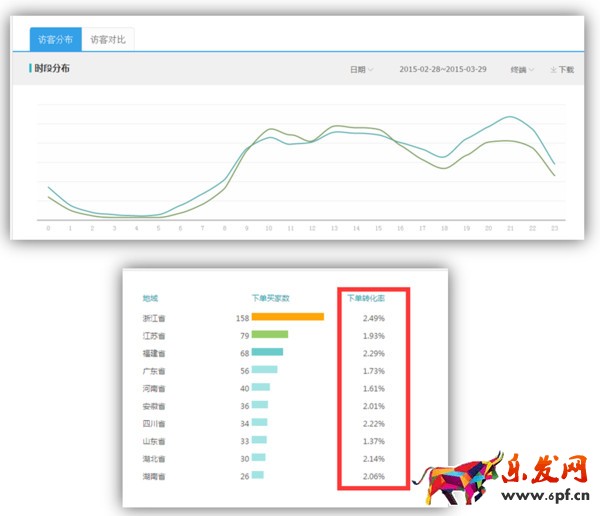Image resolution: width=600 pixels, height=516 pixels.
Task: Click the 2.49% conversion rate value
Action: 373,318
